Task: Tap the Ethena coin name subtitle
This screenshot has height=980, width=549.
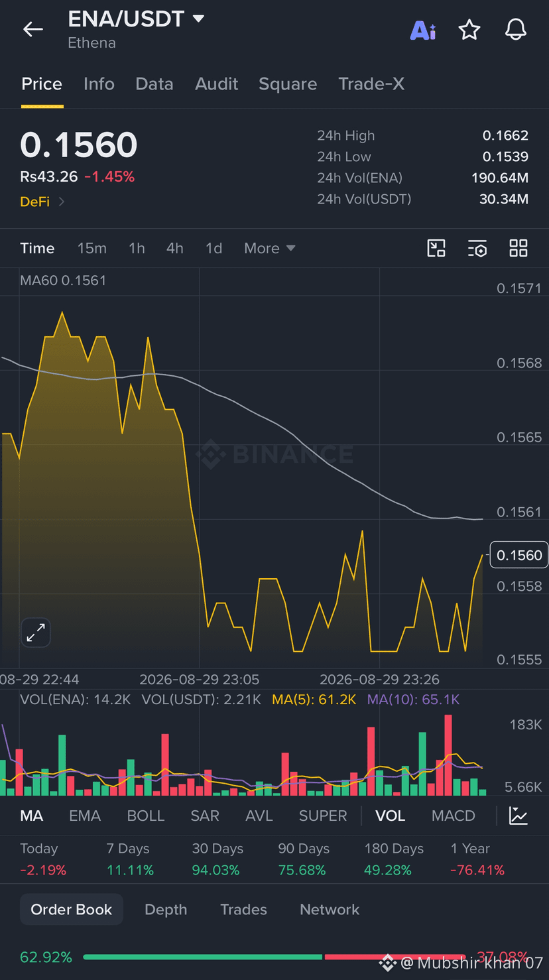Action: [x=91, y=43]
